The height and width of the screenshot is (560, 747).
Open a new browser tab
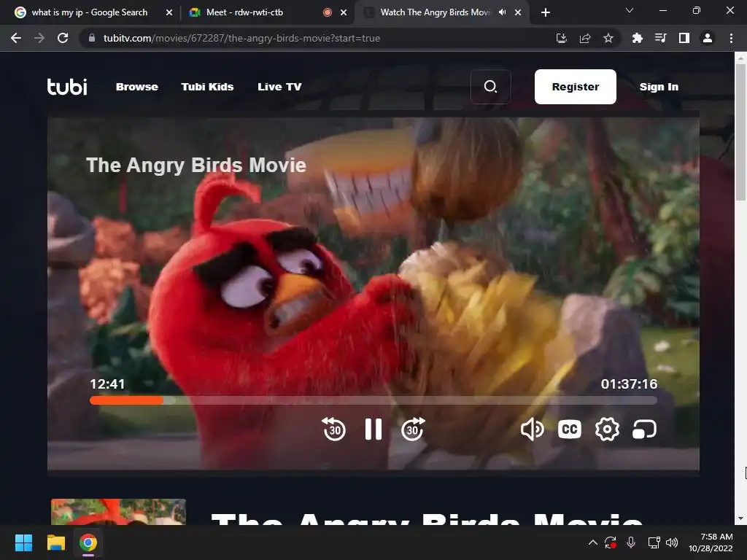pos(546,12)
